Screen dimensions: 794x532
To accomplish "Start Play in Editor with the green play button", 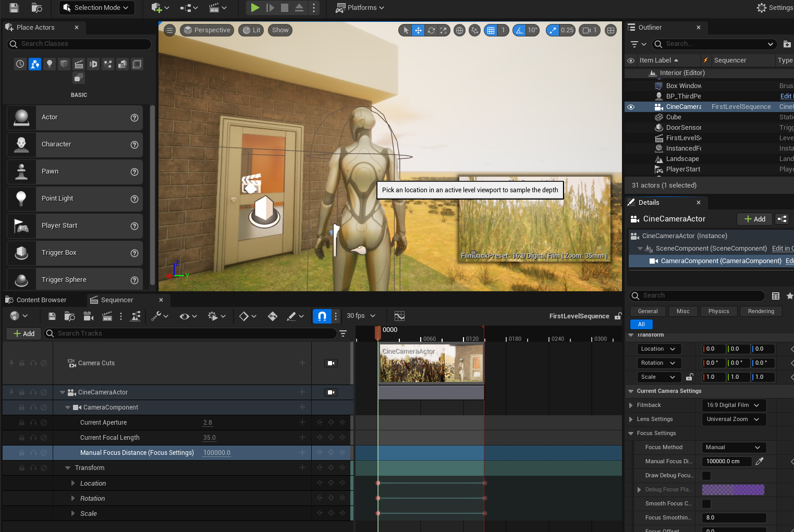I will 255,7.
